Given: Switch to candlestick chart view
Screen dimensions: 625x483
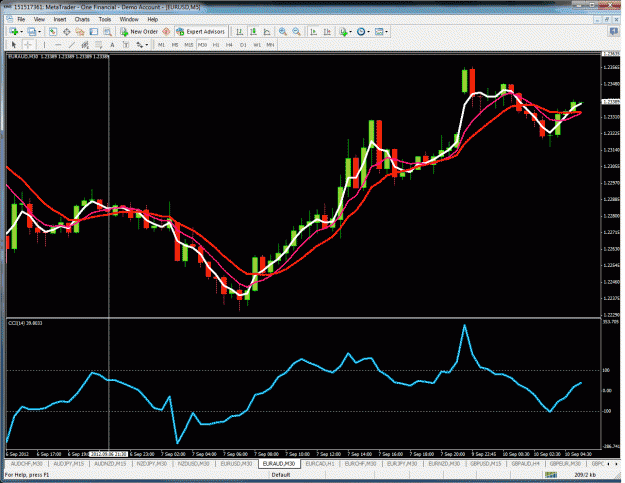Looking at the screenshot, I should [x=253, y=31].
